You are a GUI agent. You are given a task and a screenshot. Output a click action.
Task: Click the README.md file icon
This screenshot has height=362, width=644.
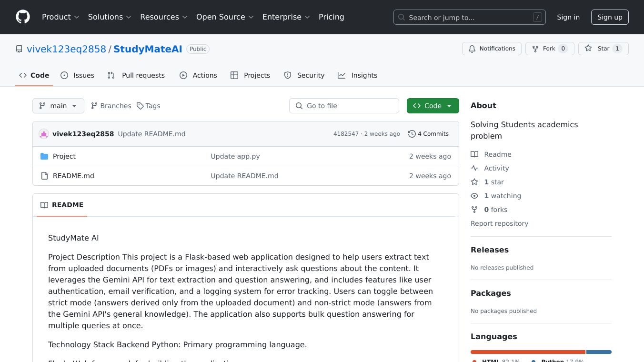tap(44, 176)
